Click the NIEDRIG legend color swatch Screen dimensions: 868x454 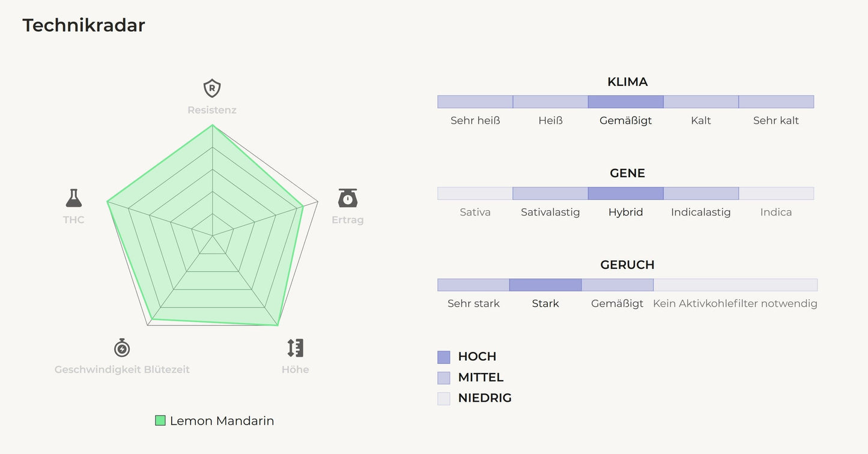tap(444, 398)
